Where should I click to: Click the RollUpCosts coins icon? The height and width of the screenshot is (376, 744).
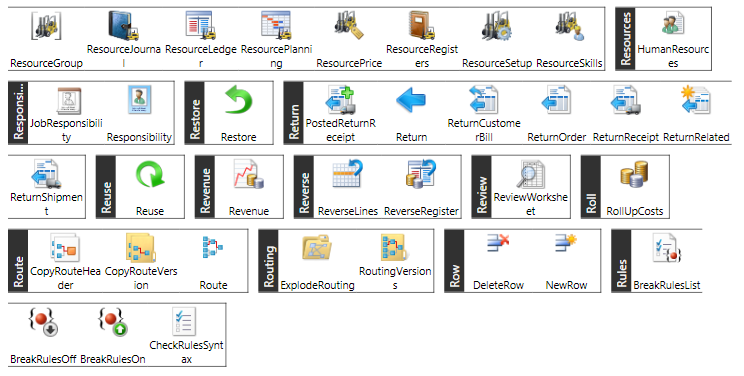(634, 174)
